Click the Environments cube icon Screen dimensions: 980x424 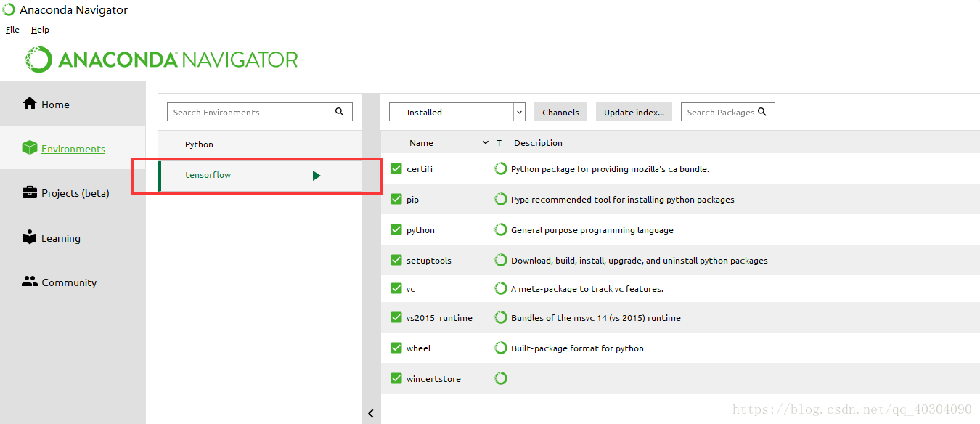coord(29,148)
